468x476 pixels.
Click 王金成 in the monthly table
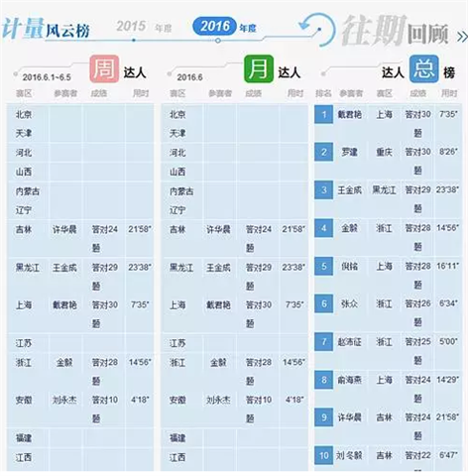[x=218, y=268]
